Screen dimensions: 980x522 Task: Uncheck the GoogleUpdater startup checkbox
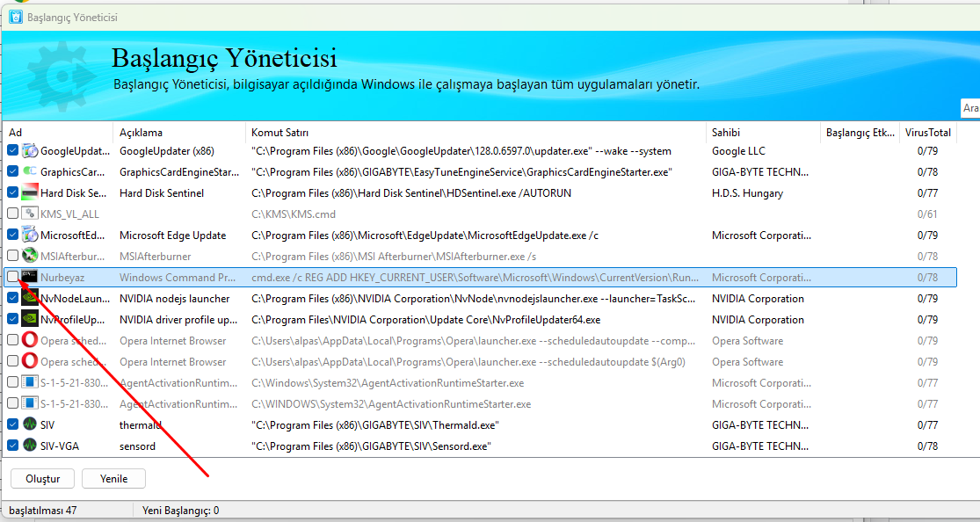(x=12, y=150)
